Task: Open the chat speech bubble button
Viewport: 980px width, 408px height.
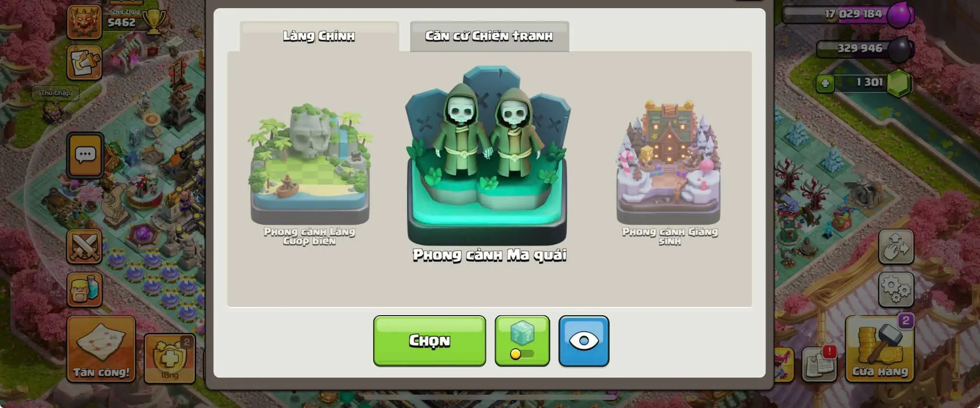Action: click(85, 156)
